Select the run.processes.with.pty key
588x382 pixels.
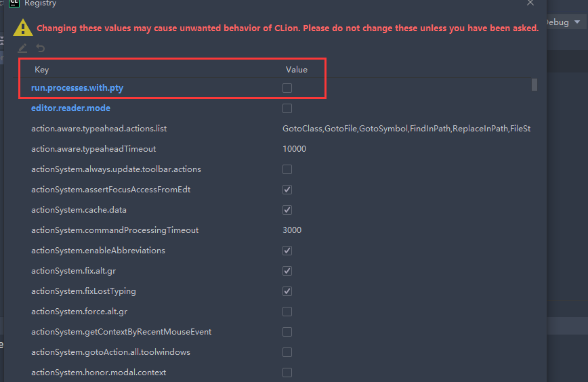pyautogui.click(x=77, y=88)
